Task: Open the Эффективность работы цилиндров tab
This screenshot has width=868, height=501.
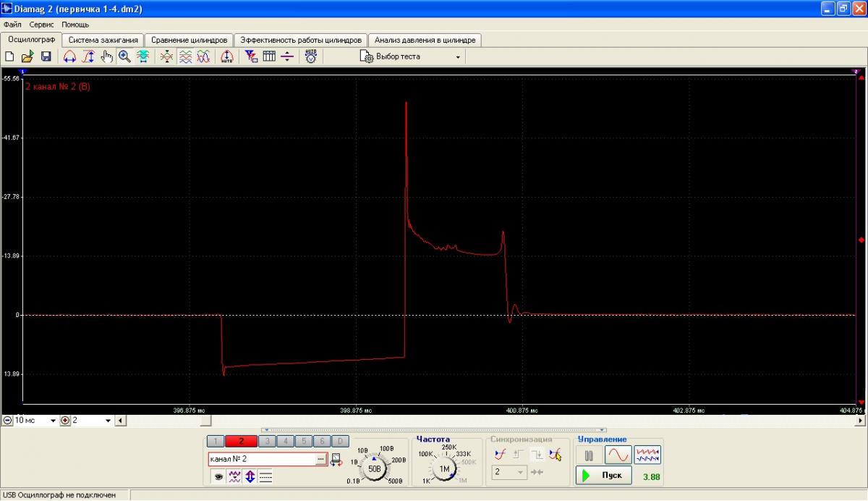Action: coord(301,41)
